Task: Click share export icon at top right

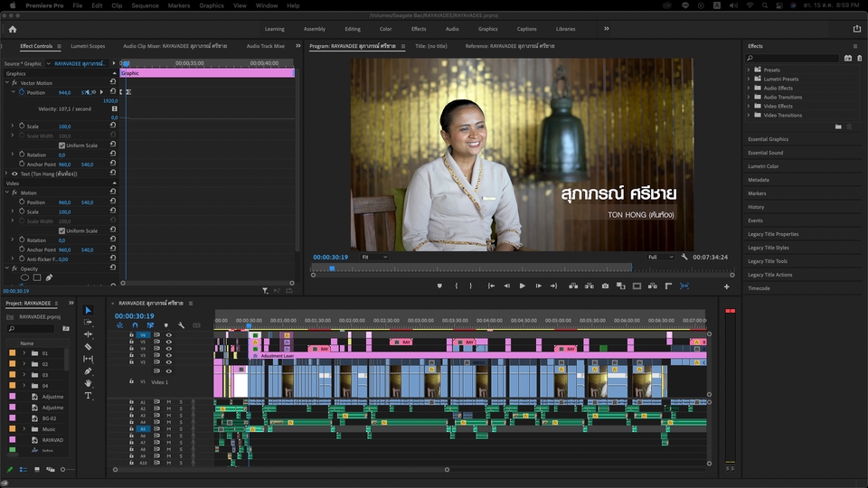Action: [857, 29]
